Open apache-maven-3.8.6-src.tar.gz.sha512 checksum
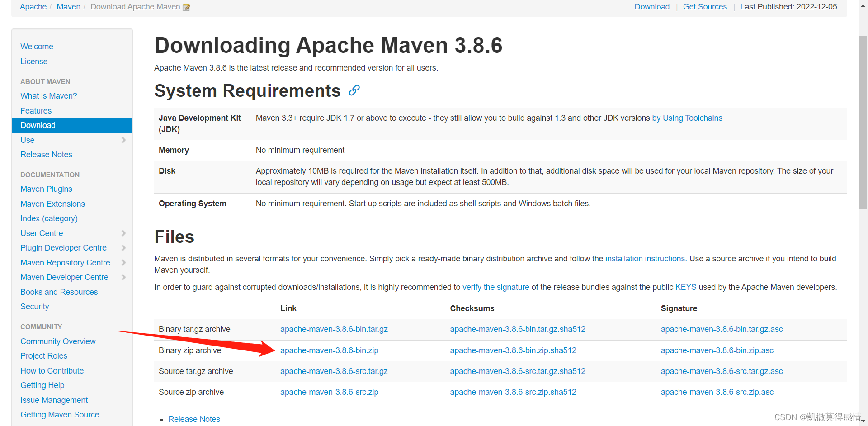The width and height of the screenshot is (868, 426). click(518, 371)
